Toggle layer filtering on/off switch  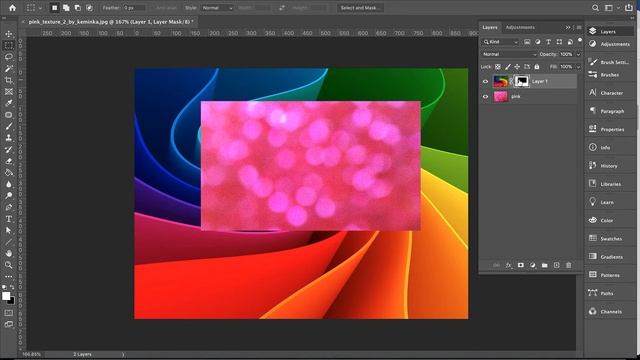click(x=580, y=41)
